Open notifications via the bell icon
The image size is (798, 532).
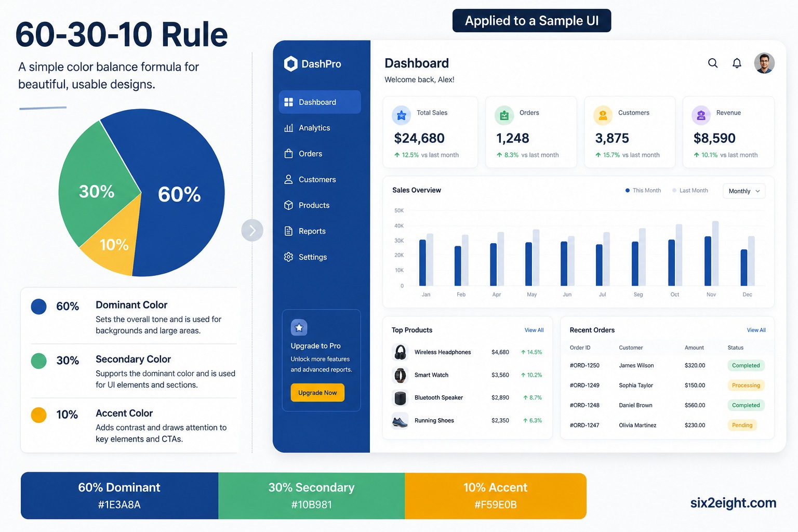click(737, 63)
